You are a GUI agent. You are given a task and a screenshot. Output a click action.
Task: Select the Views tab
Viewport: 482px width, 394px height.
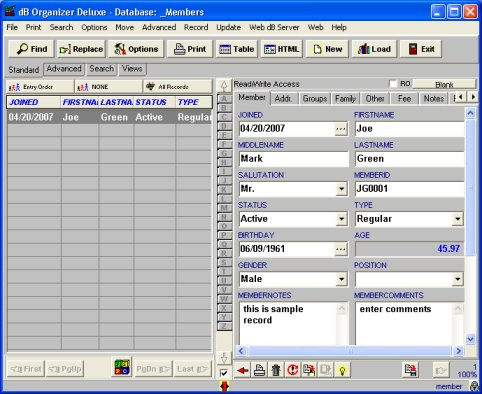click(132, 69)
